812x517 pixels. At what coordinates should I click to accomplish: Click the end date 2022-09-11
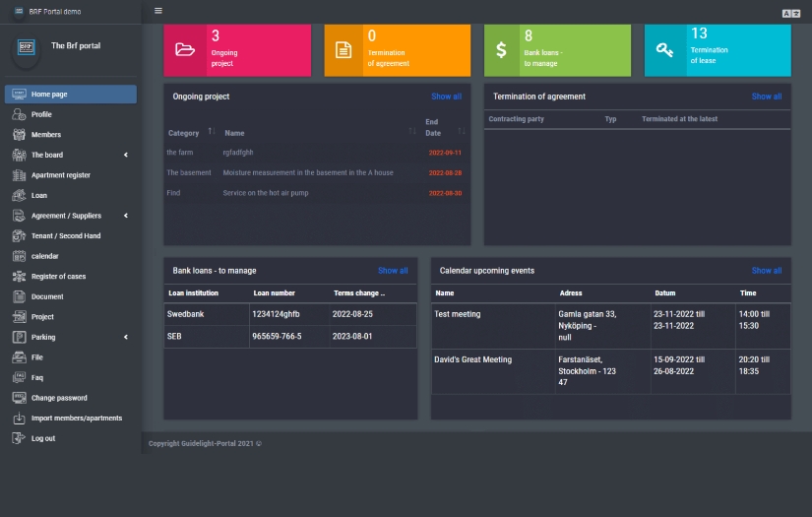(445, 153)
